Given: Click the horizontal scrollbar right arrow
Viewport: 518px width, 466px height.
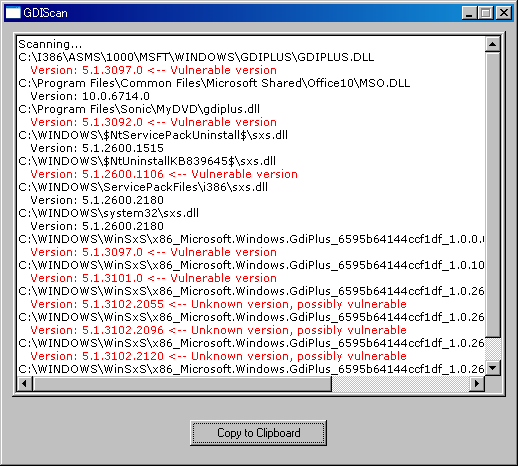Looking at the screenshot, I should tap(477, 383).
